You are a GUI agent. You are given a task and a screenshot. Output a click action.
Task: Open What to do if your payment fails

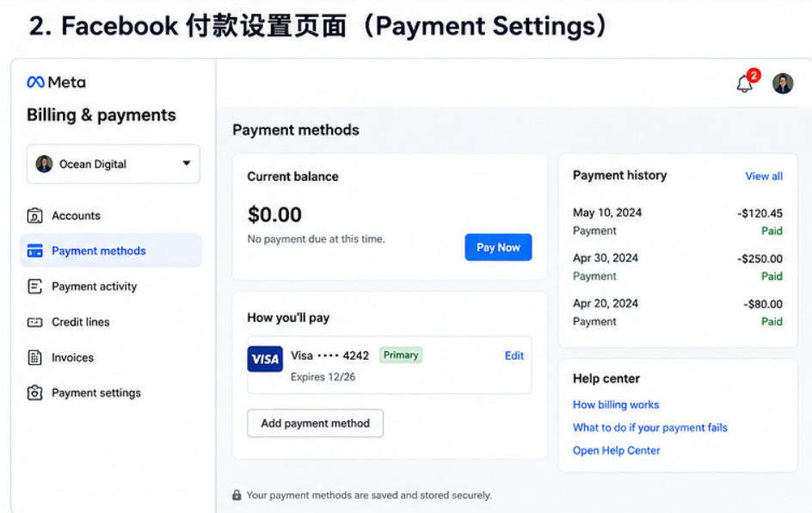[650, 428]
